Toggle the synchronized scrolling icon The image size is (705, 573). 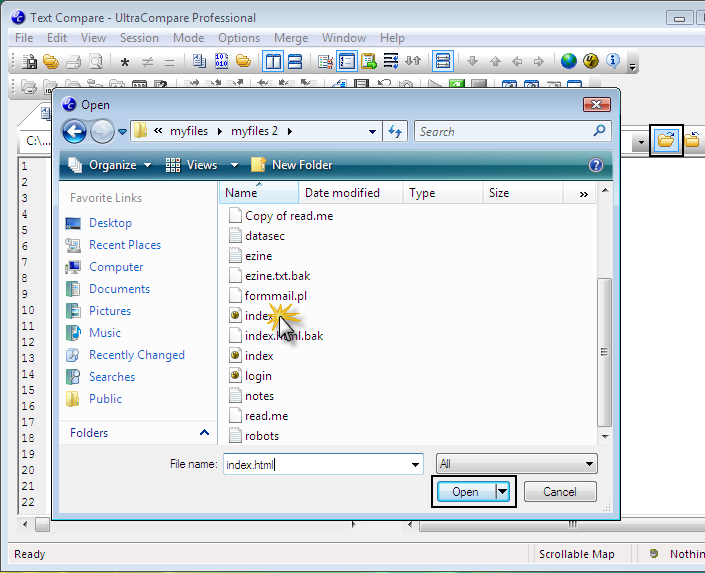(x=442, y=61)
